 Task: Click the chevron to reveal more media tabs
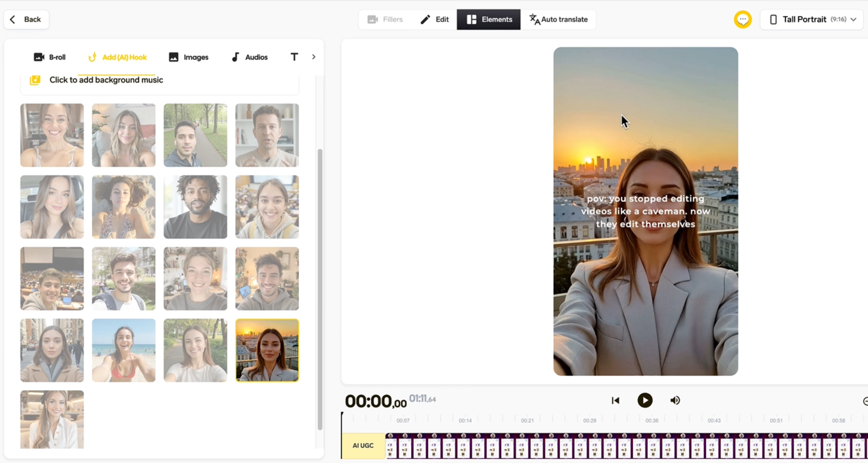coord(313,57)
